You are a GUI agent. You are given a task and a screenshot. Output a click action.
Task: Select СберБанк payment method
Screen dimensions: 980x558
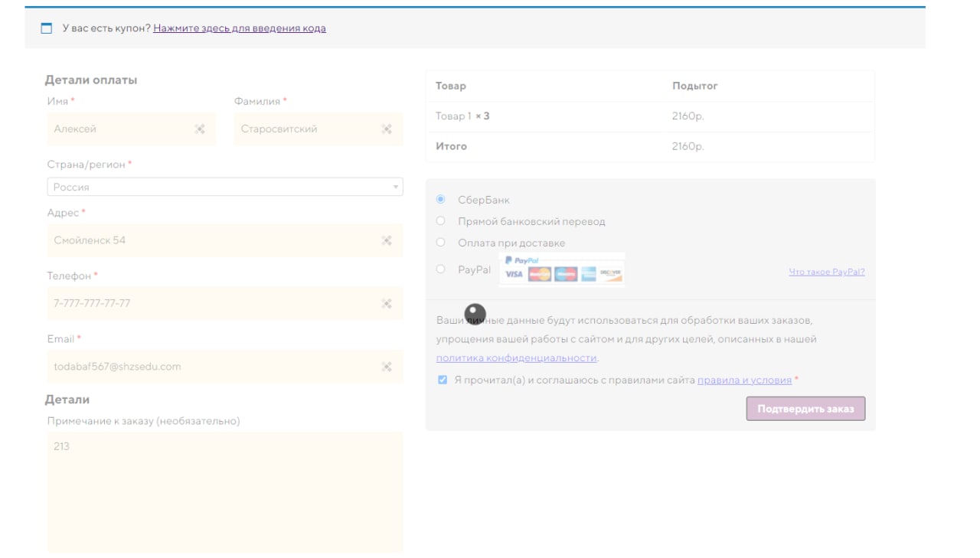point(440,200)
